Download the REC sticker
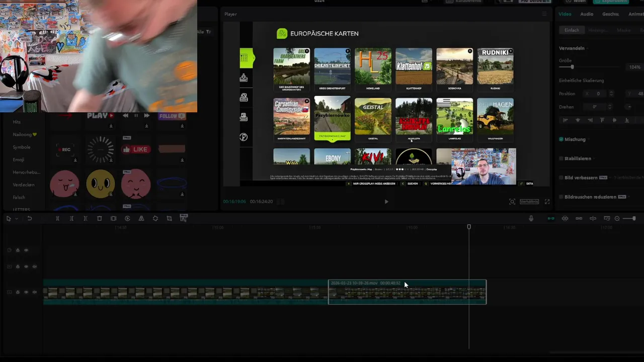644x362 pixels. [75, 160]
